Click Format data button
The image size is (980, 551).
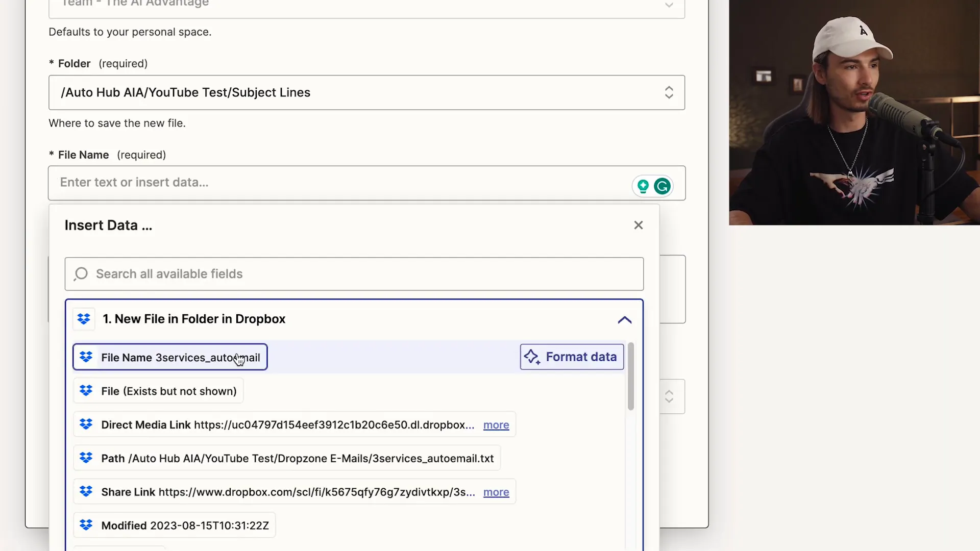tap(572, 357)
